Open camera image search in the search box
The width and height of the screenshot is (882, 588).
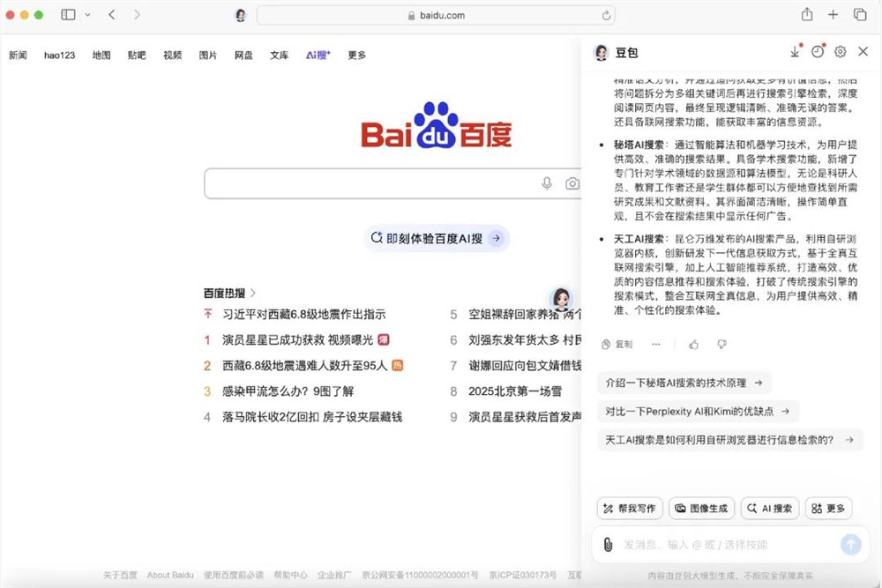point(574,183)
